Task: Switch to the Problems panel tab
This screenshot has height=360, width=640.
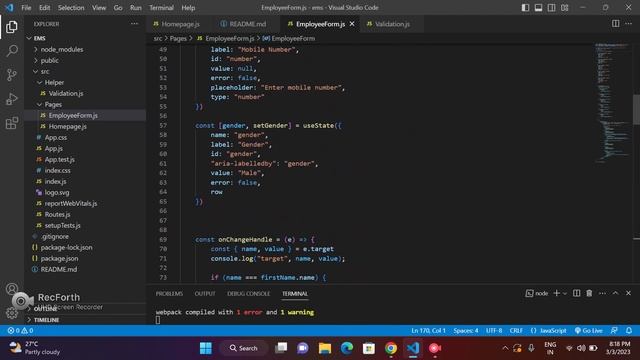Action: 169,293
